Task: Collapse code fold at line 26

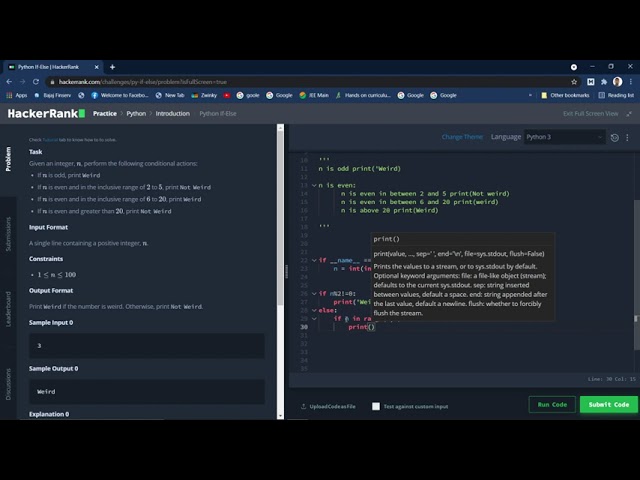Action: point(314,293)
